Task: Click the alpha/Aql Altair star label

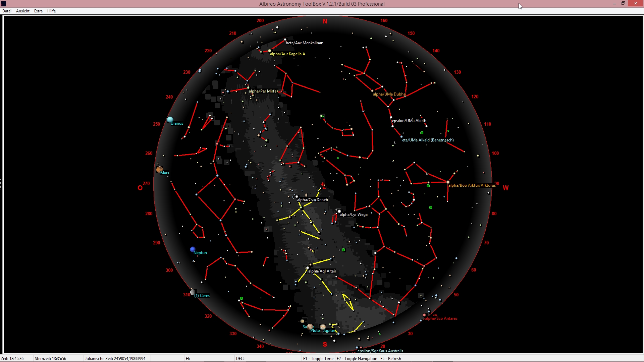Action: click(322, 271)
